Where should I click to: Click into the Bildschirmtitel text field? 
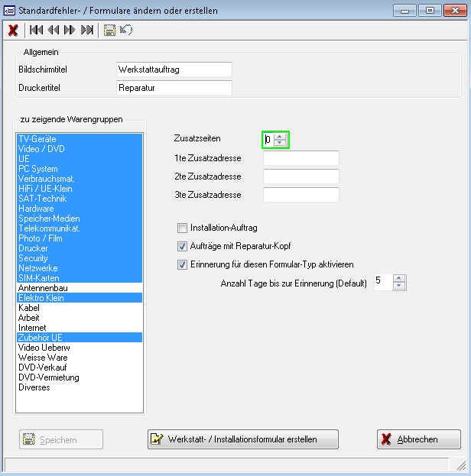173,70
